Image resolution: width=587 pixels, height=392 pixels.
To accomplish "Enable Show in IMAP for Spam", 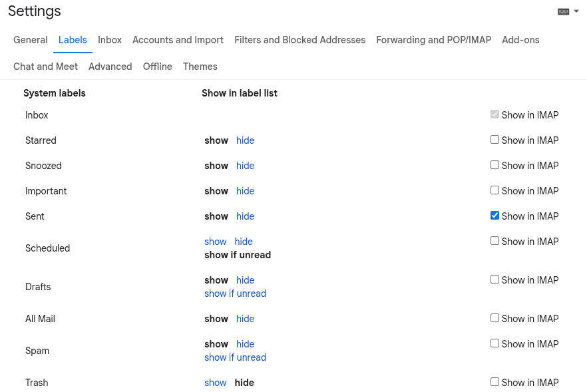I will [x=494, y=343].
